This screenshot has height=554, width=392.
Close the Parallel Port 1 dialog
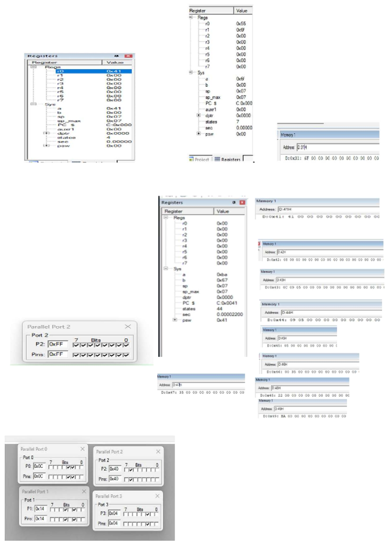pos(84,491)
